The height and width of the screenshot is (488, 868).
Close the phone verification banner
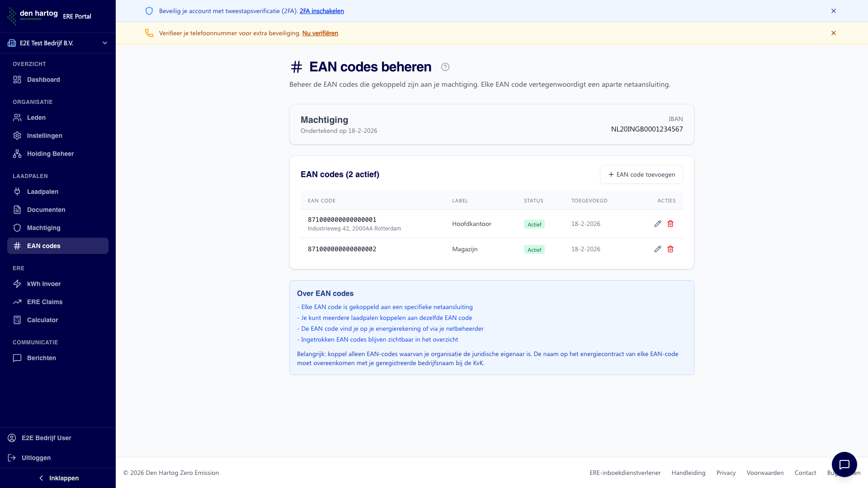tap(834, 33)
